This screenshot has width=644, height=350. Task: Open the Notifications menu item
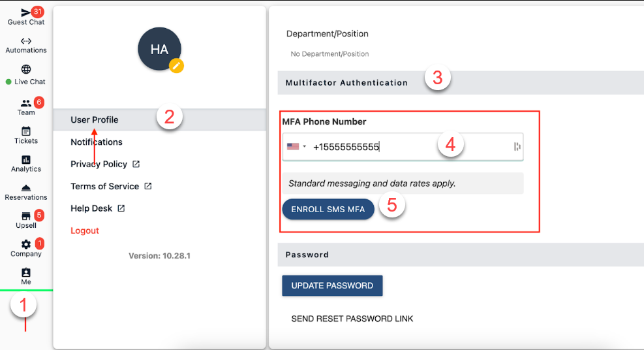click(x=97, y=142)
